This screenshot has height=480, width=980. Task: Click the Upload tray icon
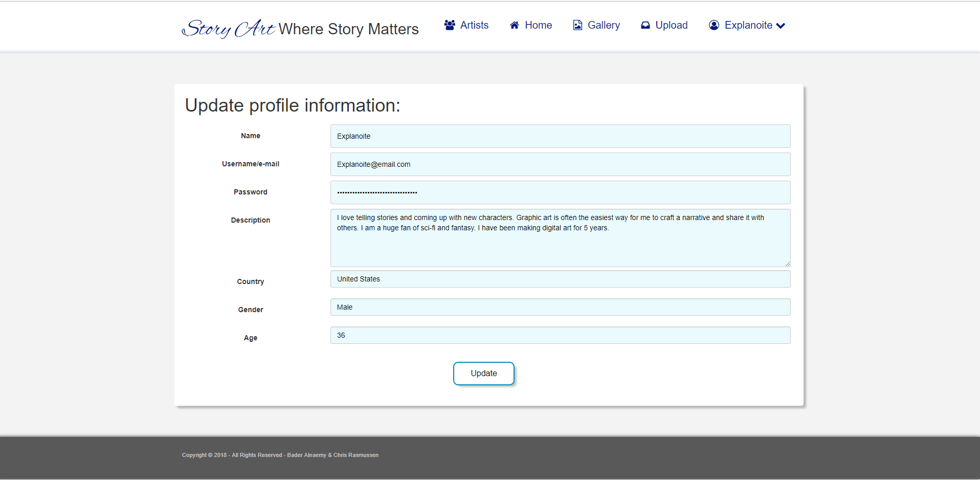pyautogui.click(x=645, y=25)
